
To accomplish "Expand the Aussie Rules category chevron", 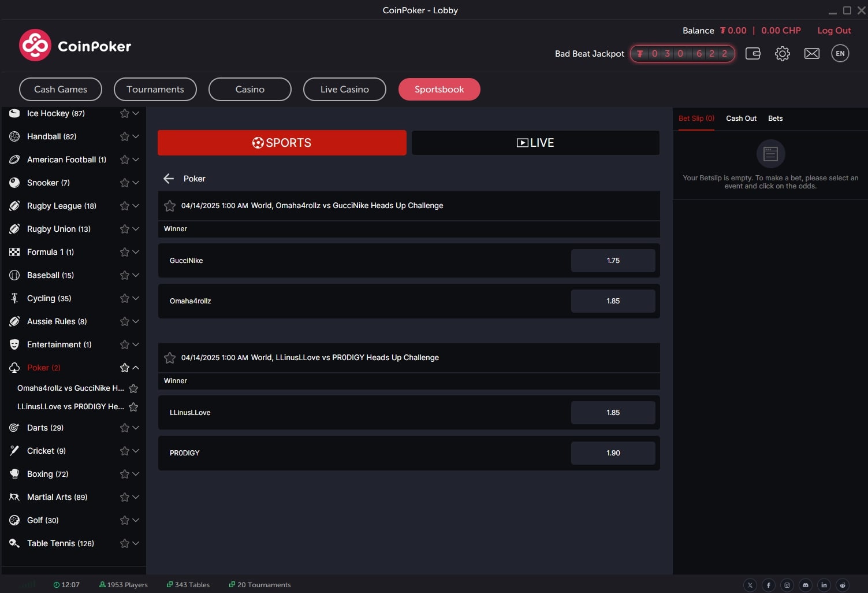I will [136, 321].
